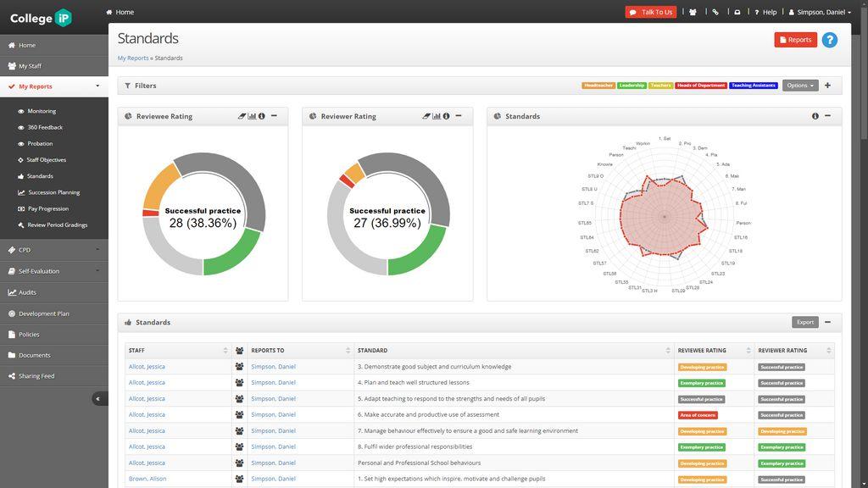Click My Reports breadcrumb link
Screen dimensions: 868x488
pyautogui.click(x=133, y=58)
